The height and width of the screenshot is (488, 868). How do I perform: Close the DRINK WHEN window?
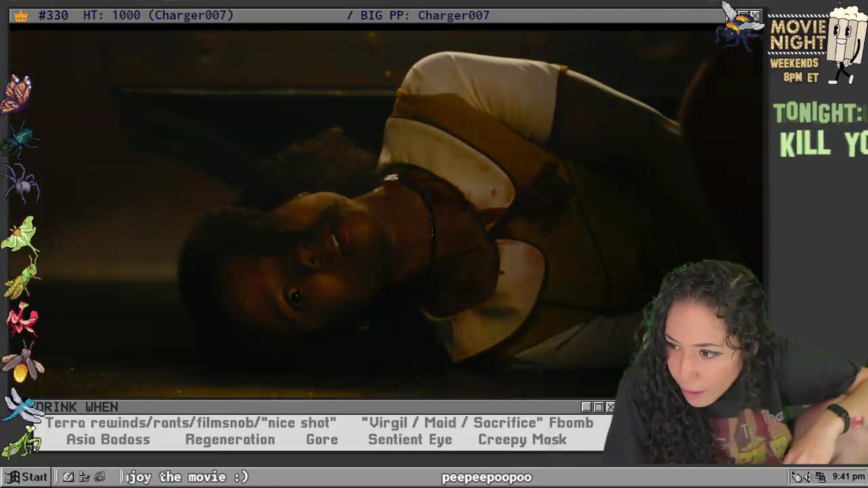tap(610, 407)
